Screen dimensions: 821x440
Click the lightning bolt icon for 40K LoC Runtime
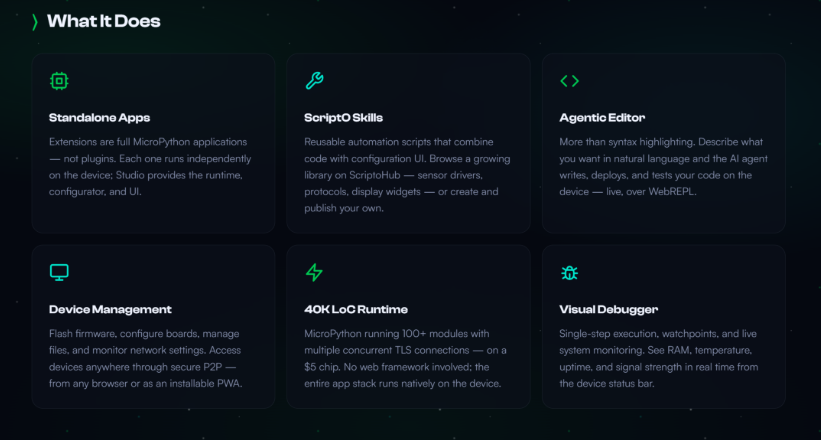pos(314,272)
